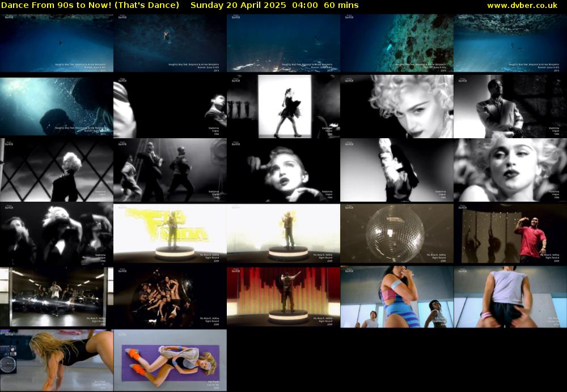Select black Vogue frame with man's profile at right
The image size is (567, 392).
point(170,106)
